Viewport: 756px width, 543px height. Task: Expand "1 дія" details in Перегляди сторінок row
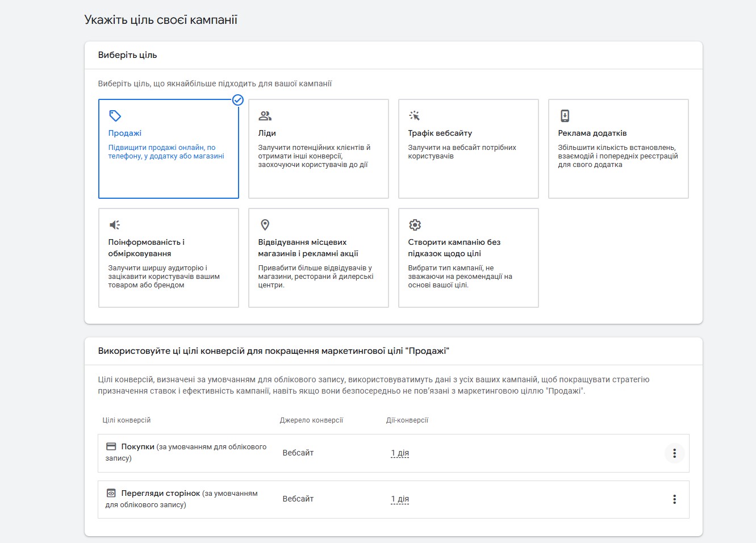click(400, 499)
